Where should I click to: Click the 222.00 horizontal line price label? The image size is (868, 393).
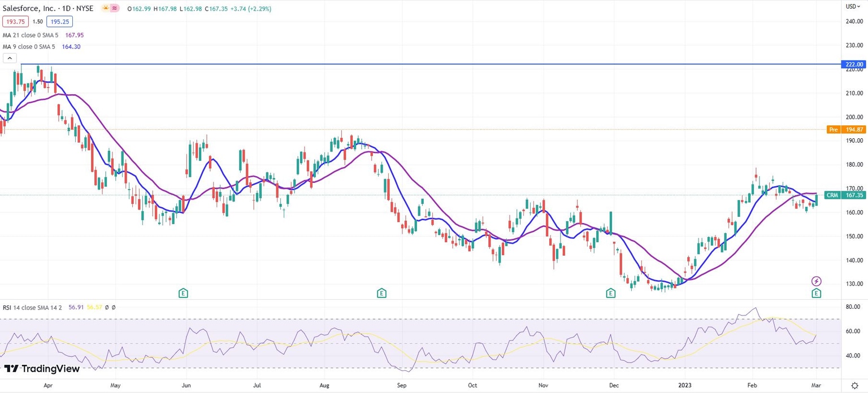click(x=854, y=64)
